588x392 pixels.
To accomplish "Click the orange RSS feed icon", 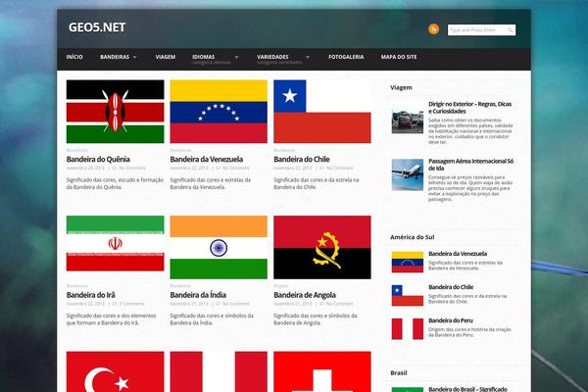I will point(433,28).
